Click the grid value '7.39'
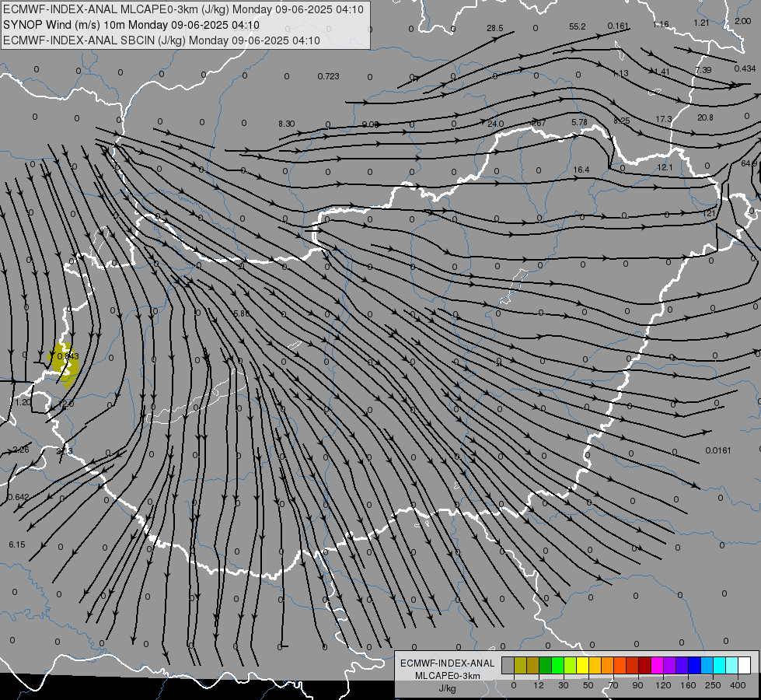 (x=703, y=70)
